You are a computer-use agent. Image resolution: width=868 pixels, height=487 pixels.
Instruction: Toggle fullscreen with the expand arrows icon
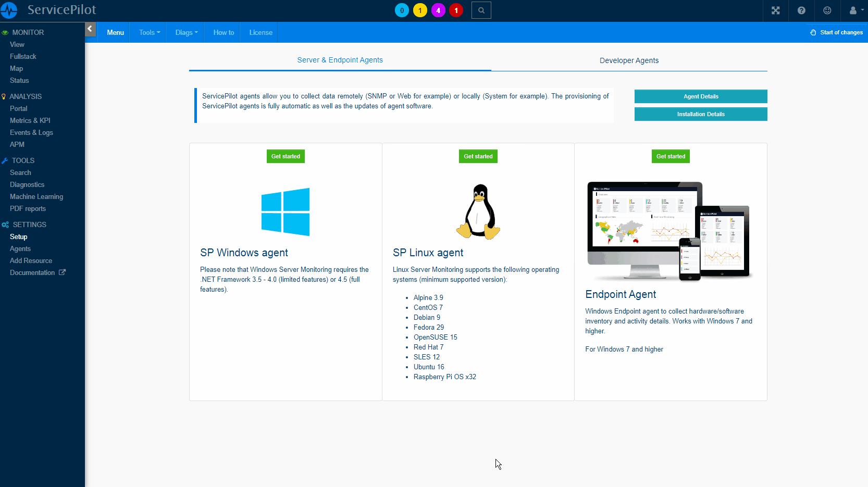coord(776,10)
